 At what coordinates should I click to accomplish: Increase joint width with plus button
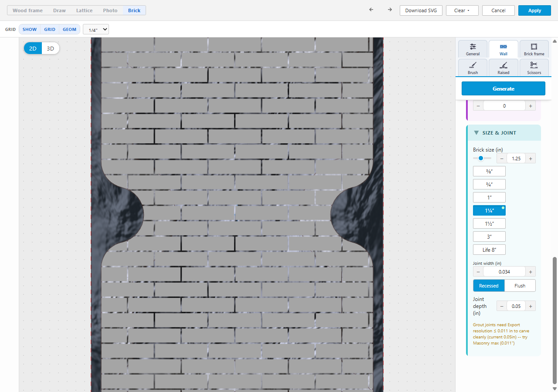pos(531,272)
